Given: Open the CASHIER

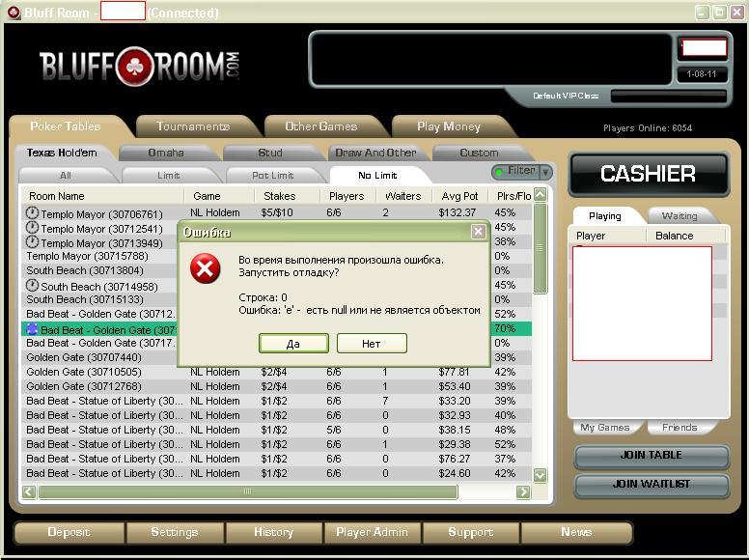Looking at the screenshot, I should 649,174.
